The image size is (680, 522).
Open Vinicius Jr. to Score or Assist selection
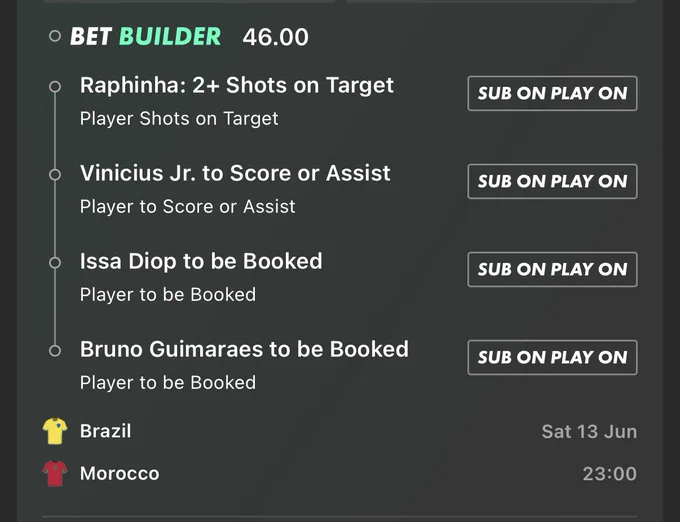235,173
